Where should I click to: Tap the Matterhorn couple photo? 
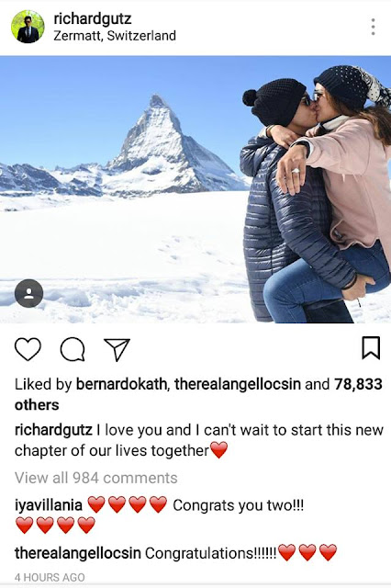[x=195, y=189]
